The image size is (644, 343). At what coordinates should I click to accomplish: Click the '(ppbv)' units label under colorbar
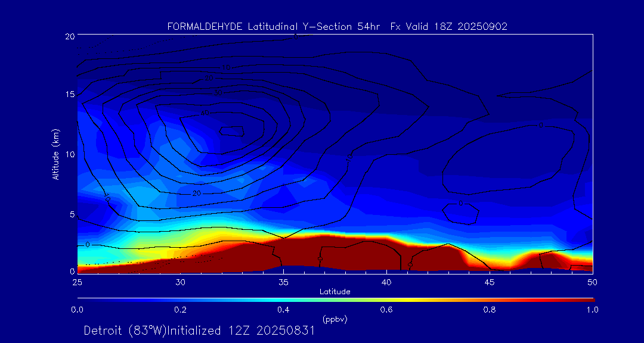(x=335, y=319)
